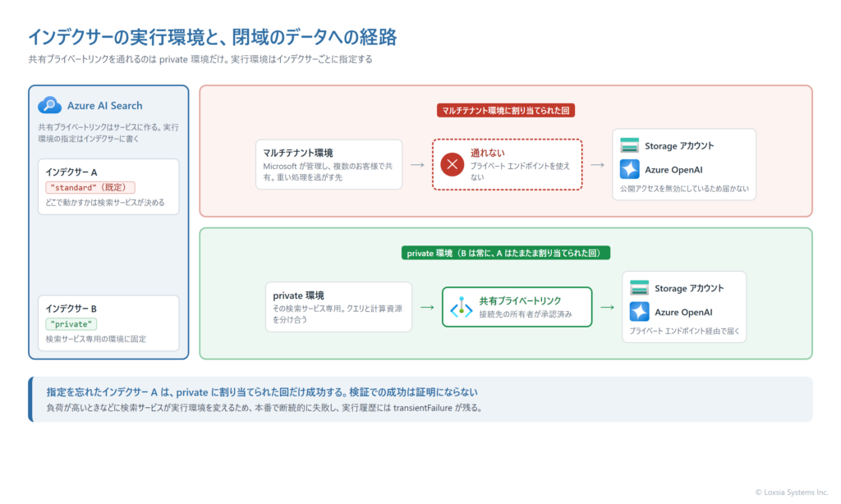Screen dimensions: 841x504
Task: Click the callout body starting 負荷が高いときなどに
Action: point(264,408)
